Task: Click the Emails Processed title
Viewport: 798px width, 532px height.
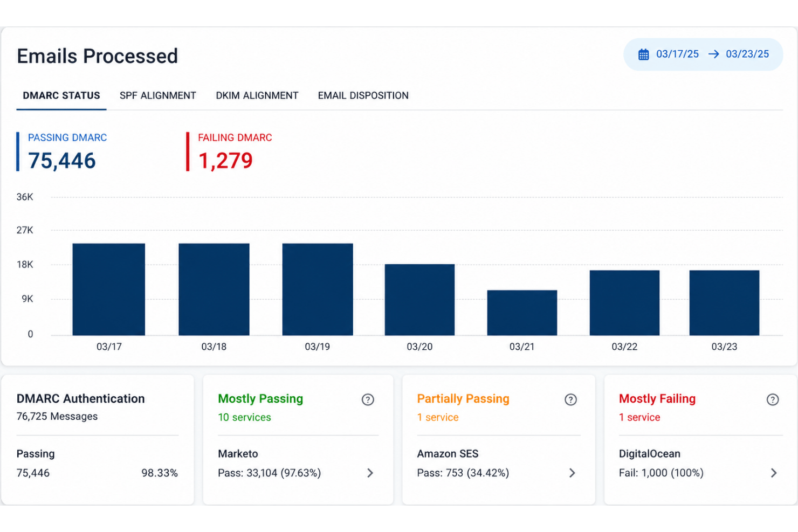Action: click(x=97, y=56)
